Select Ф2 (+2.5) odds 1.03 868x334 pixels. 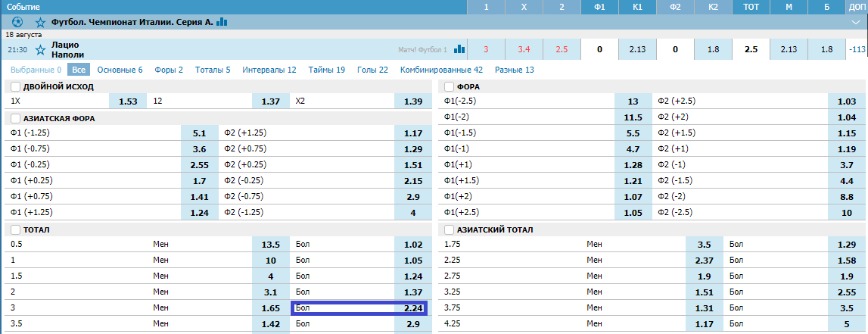coord(847,101)
